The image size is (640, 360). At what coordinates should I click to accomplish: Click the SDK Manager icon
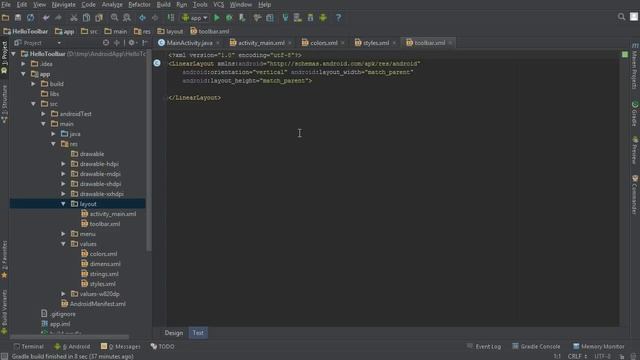(310, 18)
